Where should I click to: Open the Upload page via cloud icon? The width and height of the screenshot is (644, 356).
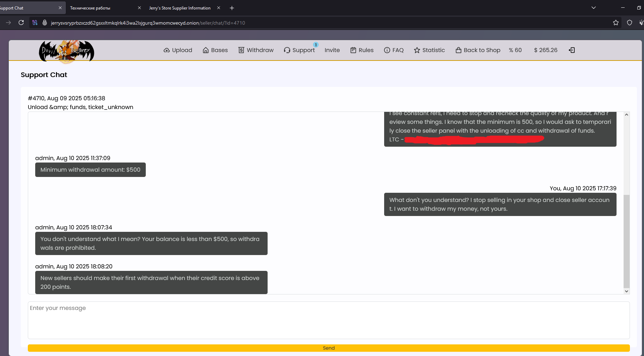coord(178,50)
